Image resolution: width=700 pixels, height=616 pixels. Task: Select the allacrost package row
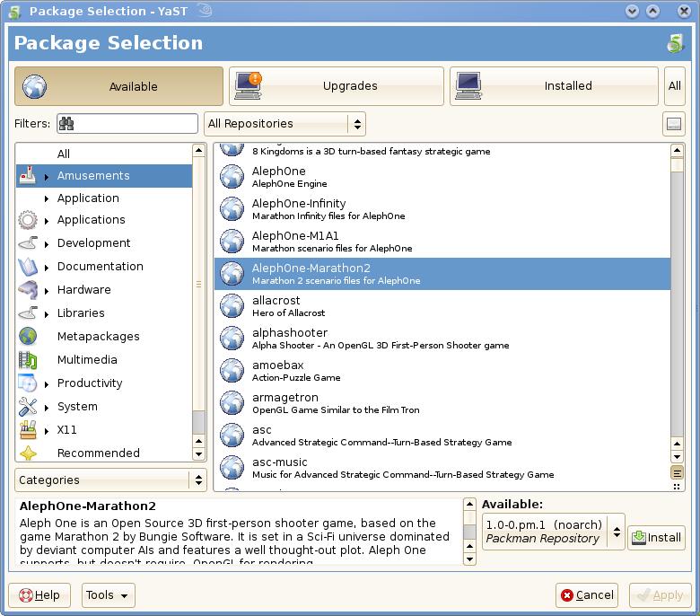point(442,306)
